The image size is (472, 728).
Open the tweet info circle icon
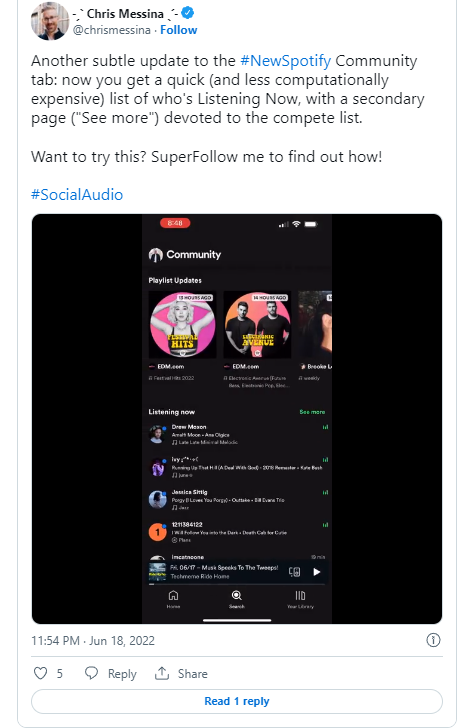pos(433,640)
